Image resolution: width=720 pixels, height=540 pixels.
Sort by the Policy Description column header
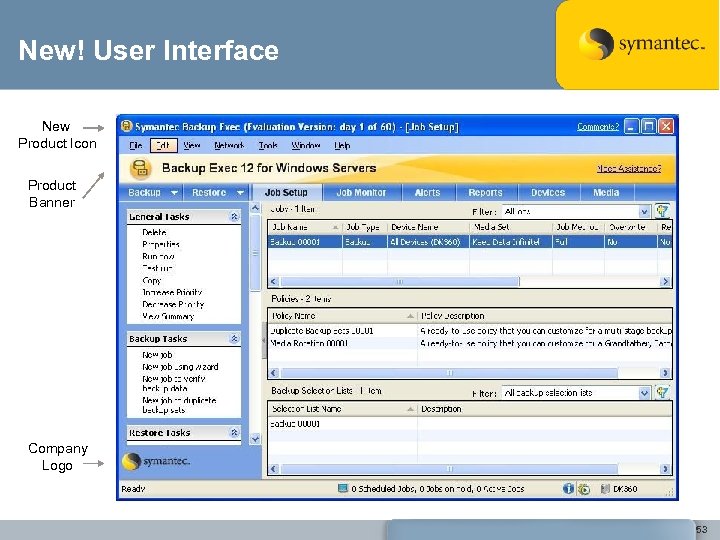pos(545,316)
